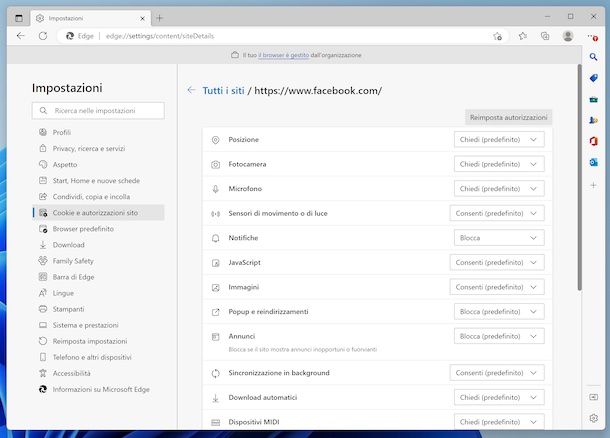Image resolution: width=610 pixels, height=438 pixels.
Task: Open Lingue settings section
Action: pyautogui.click(x=98, y=293)
